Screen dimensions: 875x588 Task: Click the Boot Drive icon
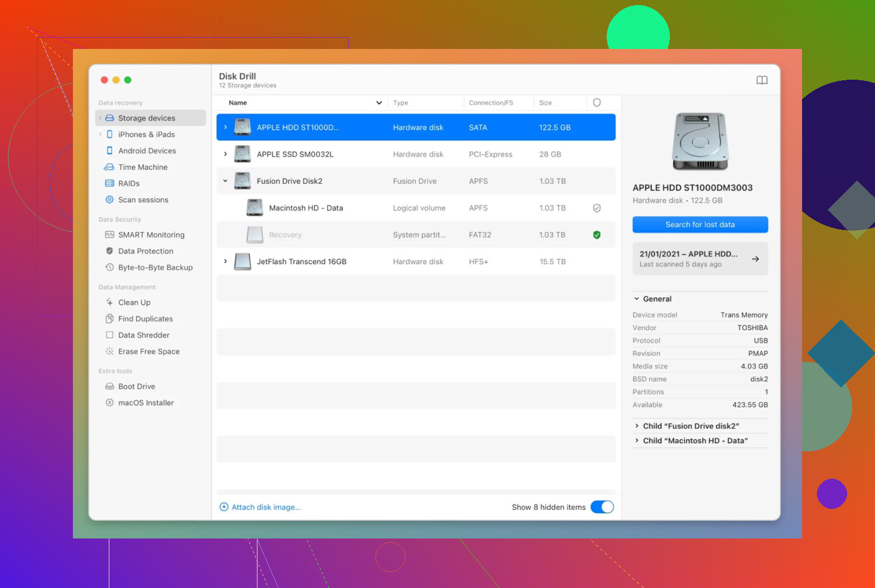click(109, 386)
